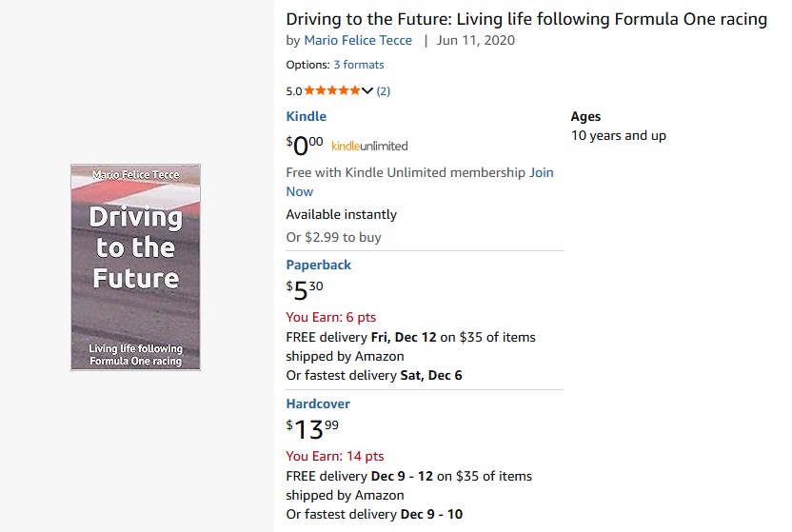This screenshot has height=532, width=792.
Task: Click the Or $2.99 to buy text
Action: (333, 237)
